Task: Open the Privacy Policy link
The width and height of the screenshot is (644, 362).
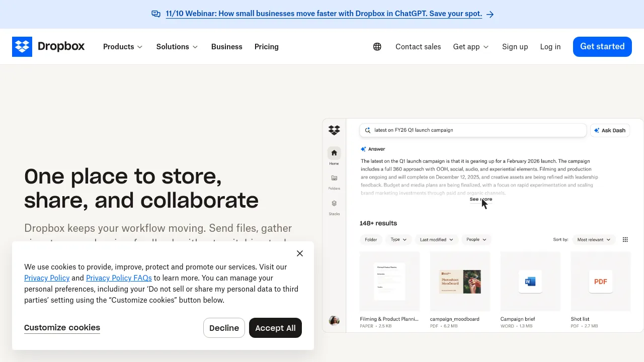Action: 47,278
